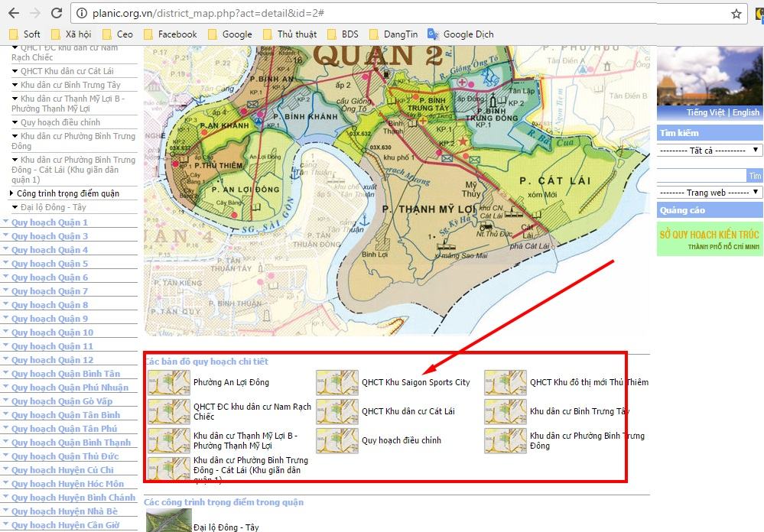Viewport: 764px width, 532px height.
Task: Open Quy hoạch Quận Bình Thạnh menu item
Action: tap(70, 443)
